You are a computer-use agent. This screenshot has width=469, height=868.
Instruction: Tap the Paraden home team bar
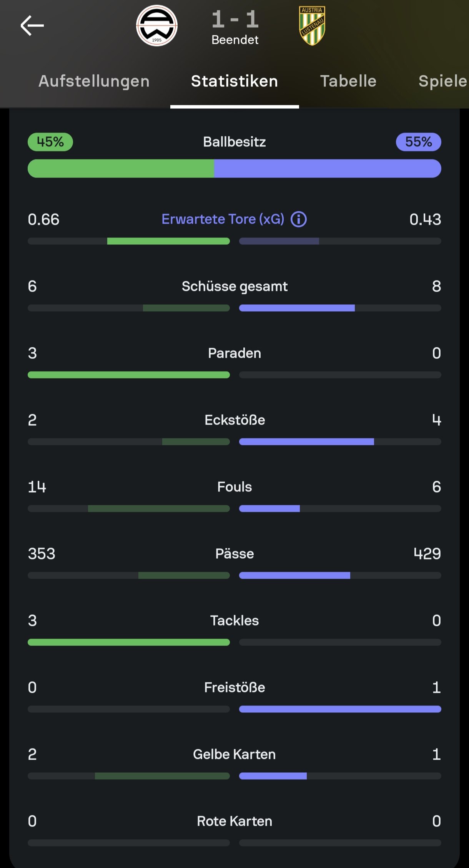pyautogui.click(x=129, y=375)
